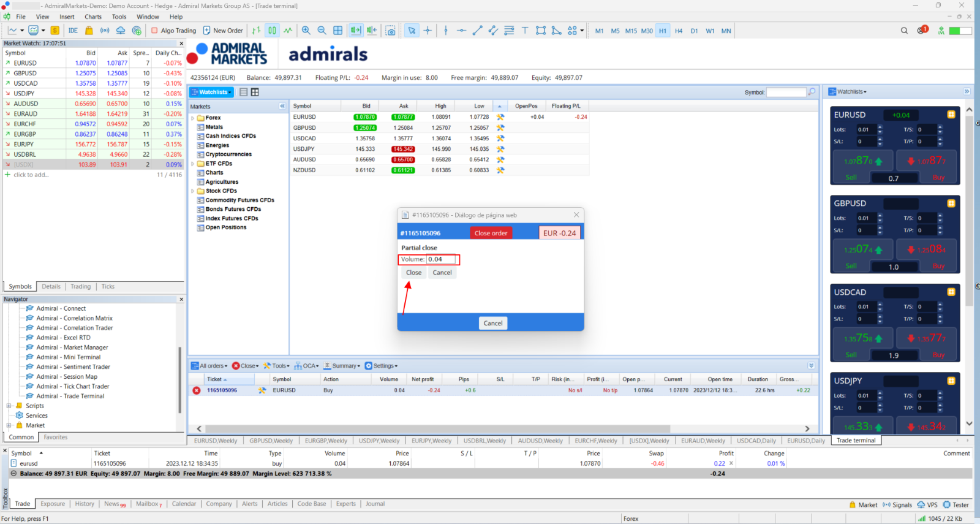Expand the Forex markets folder
This screenshot has width=980, height=524.
tap(192, 118)
